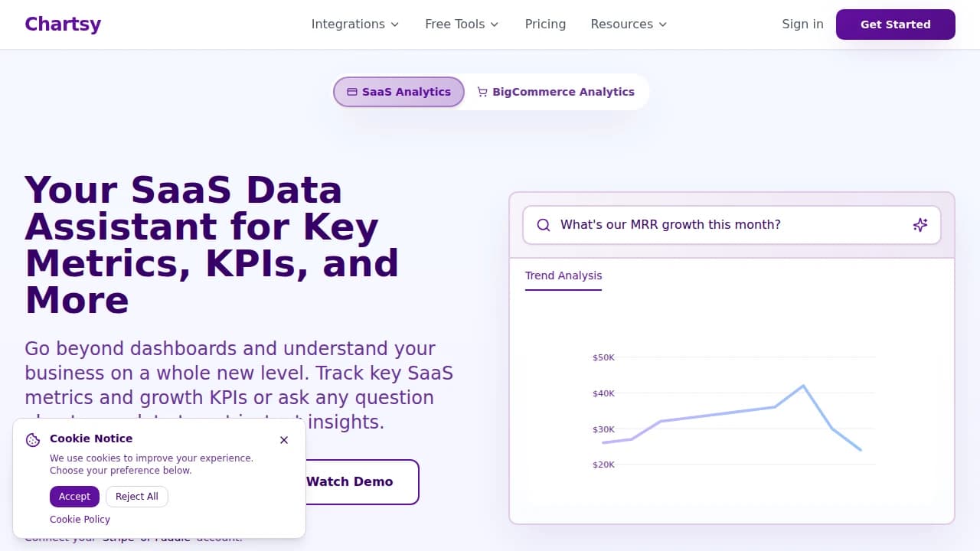Open the Integrations dropdown
Viewport: 980px width, 551px height.
coord(354,24)
